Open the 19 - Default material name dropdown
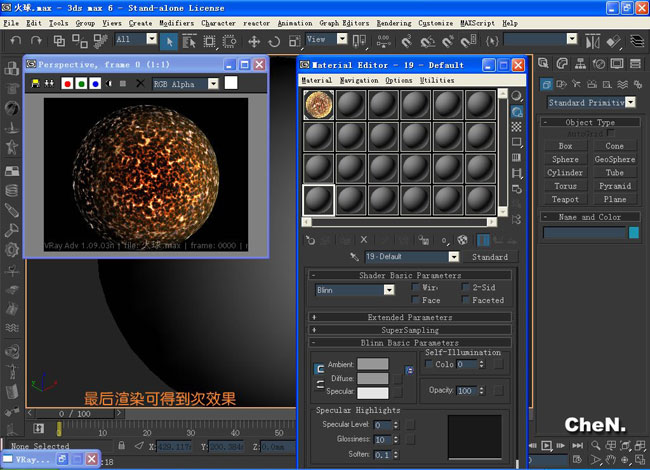The width and height of the screenshot is (650, 470). (x=454, y=257)
